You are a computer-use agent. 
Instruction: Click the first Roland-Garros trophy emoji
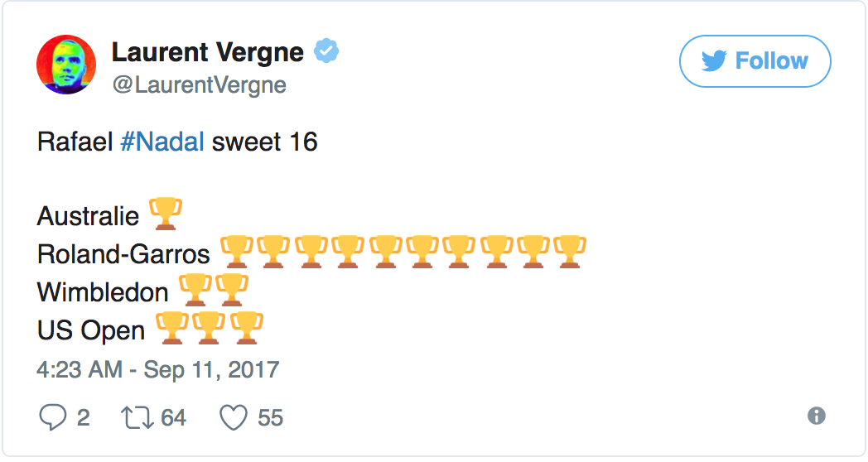click(x=236, y=252)
